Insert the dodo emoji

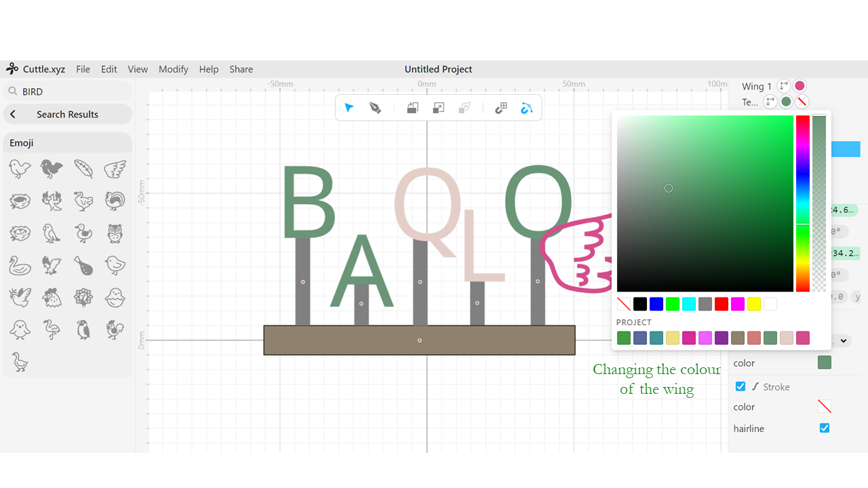pyautogui.click(x=83, y=200)
